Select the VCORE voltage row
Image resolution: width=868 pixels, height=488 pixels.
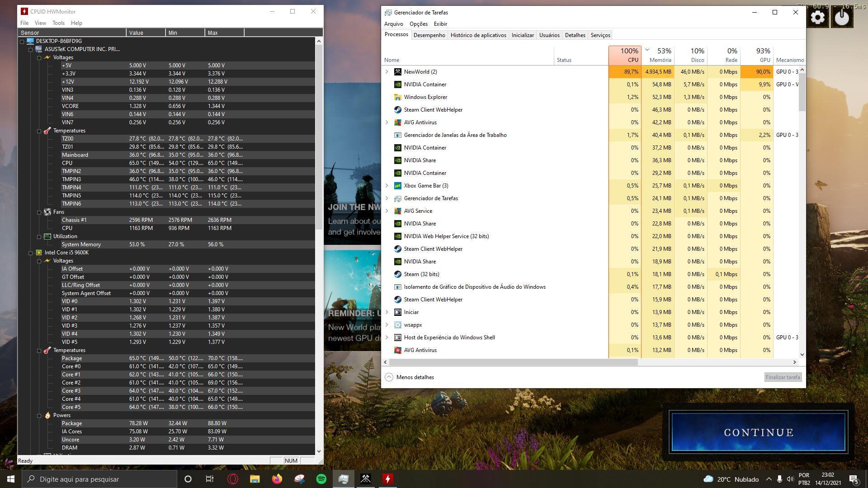(x=188, y=106)
